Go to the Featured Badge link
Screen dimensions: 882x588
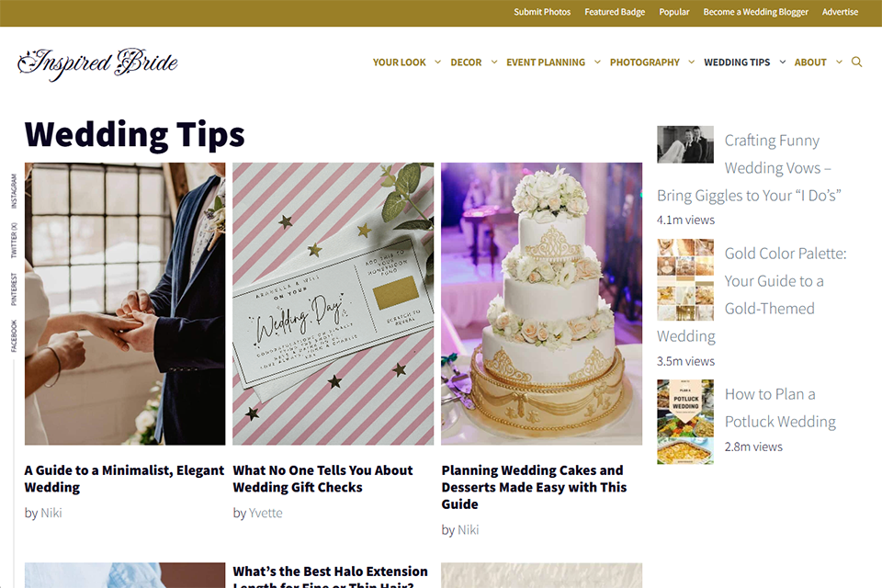[615, 12]
